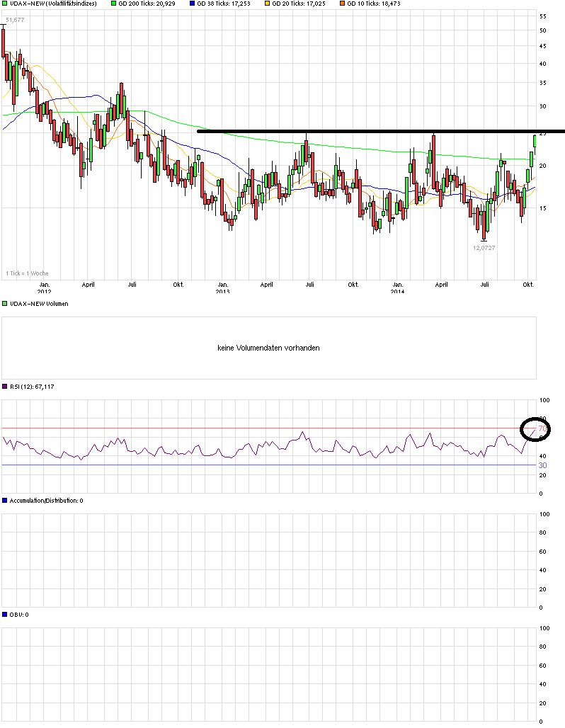Click the 55 price axis label
565x728 pixels.
(543, 16)
